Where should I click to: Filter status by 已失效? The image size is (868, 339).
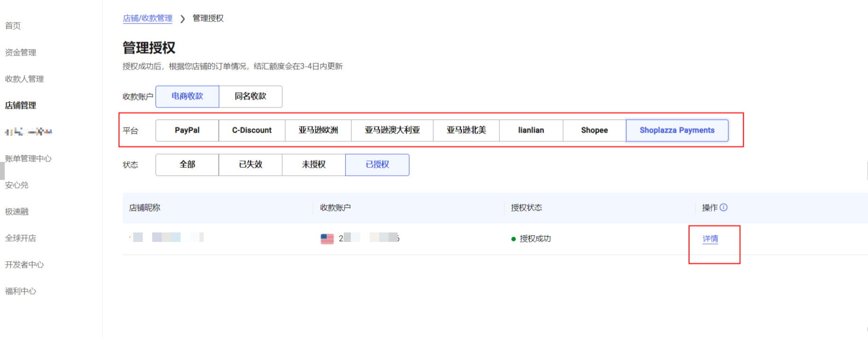click(x=251, y=165)
